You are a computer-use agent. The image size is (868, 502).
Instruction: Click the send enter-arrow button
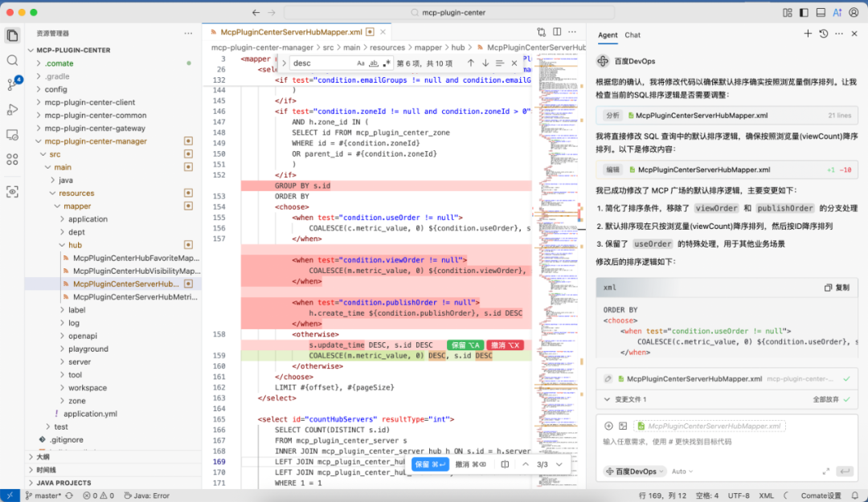coord(845,471)
